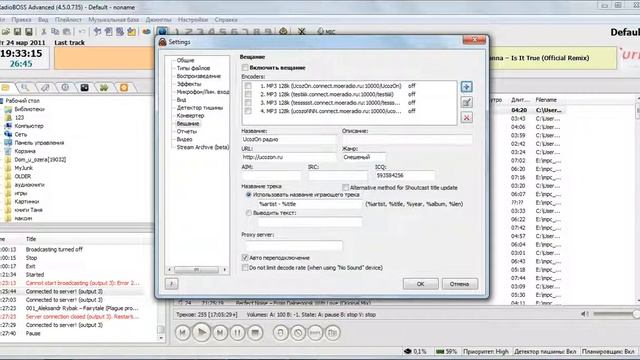The height and width of the screenshot is (360, 640).
Task: Click the stop button in player controls
Action: pos(256,333)
